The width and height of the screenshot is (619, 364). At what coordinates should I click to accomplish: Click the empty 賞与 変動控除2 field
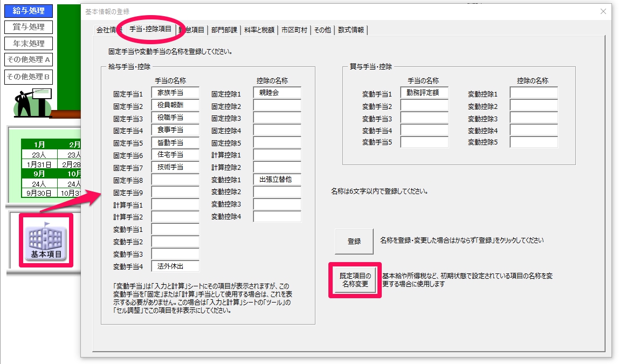pos(534,105)
